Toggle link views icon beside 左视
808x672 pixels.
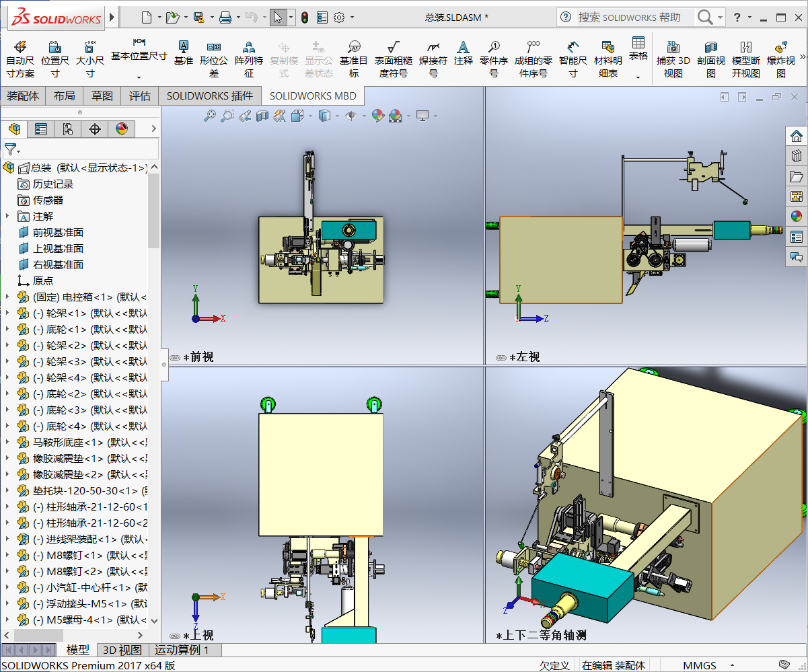tap(501, 358)
